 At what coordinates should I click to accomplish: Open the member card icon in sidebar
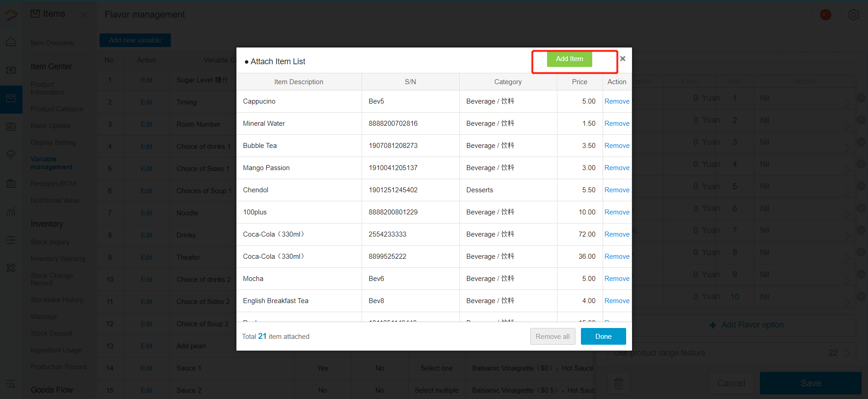[11, 127]
